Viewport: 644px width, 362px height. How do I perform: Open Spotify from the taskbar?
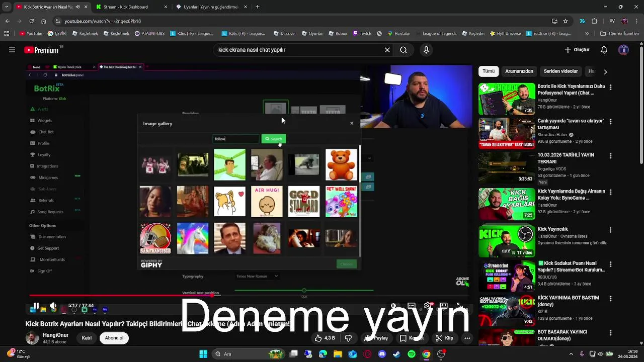[412, 354]
